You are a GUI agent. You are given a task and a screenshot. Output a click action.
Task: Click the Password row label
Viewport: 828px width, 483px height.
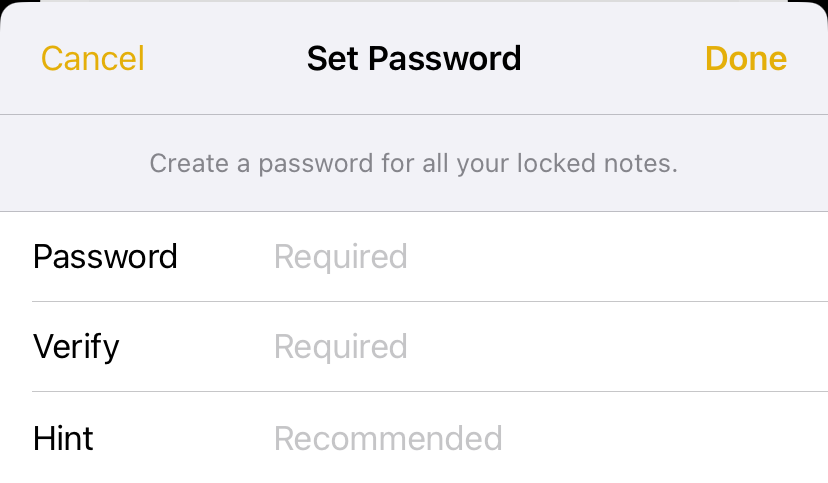click(x=105, y=257)
